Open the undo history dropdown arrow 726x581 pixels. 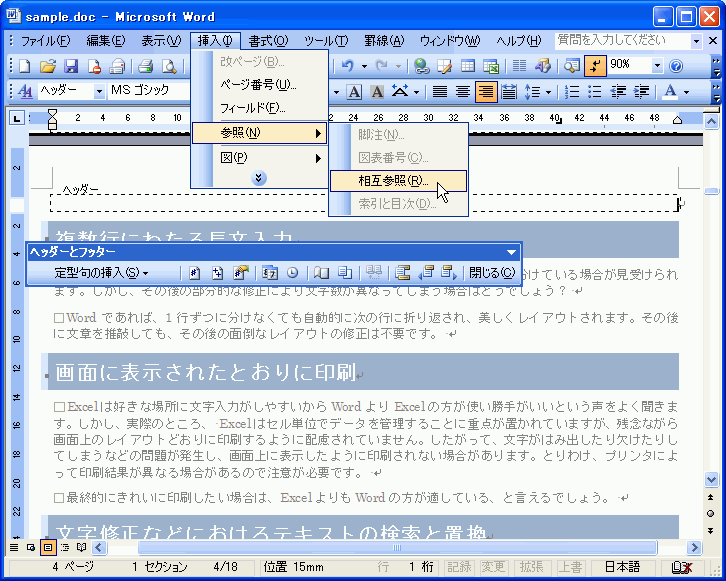coord(364,66)
